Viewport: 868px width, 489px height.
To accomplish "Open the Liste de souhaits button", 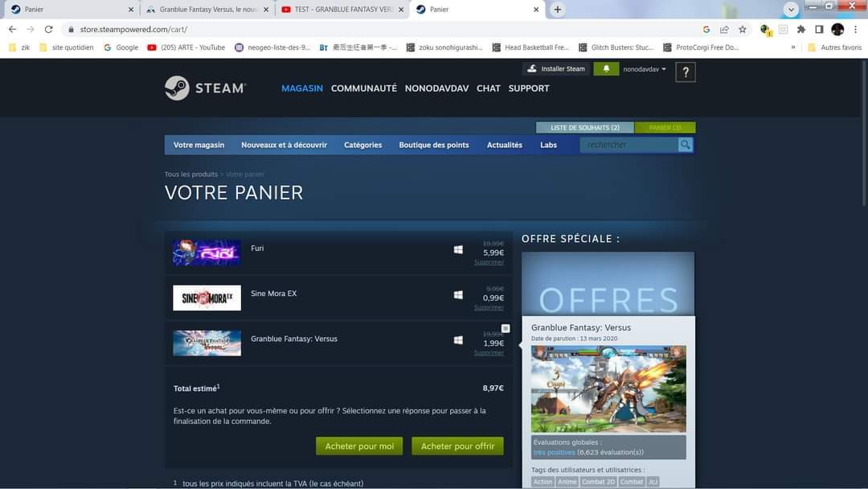I will point(584,128).
